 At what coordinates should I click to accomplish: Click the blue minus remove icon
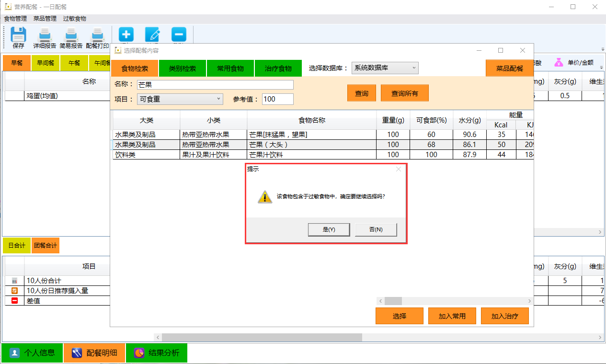[x=178, y=34]
